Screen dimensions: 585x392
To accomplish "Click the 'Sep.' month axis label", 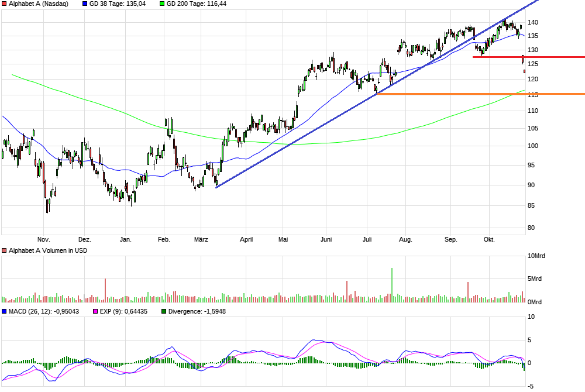I will pos(450,239).
